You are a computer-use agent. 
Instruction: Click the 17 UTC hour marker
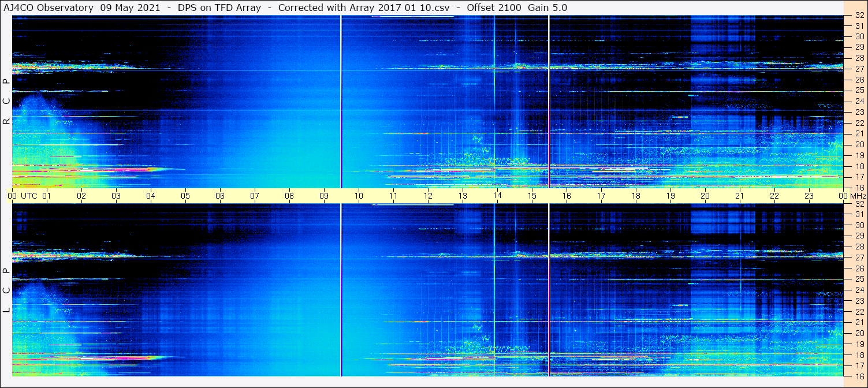point(601,196)
